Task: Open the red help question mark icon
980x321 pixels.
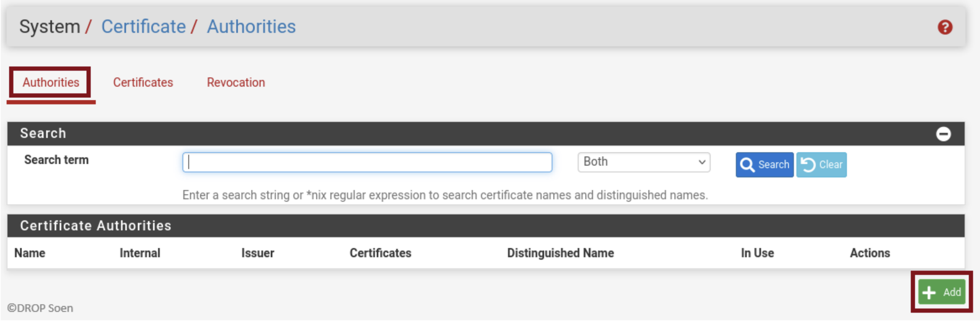Action: (945, 27)
